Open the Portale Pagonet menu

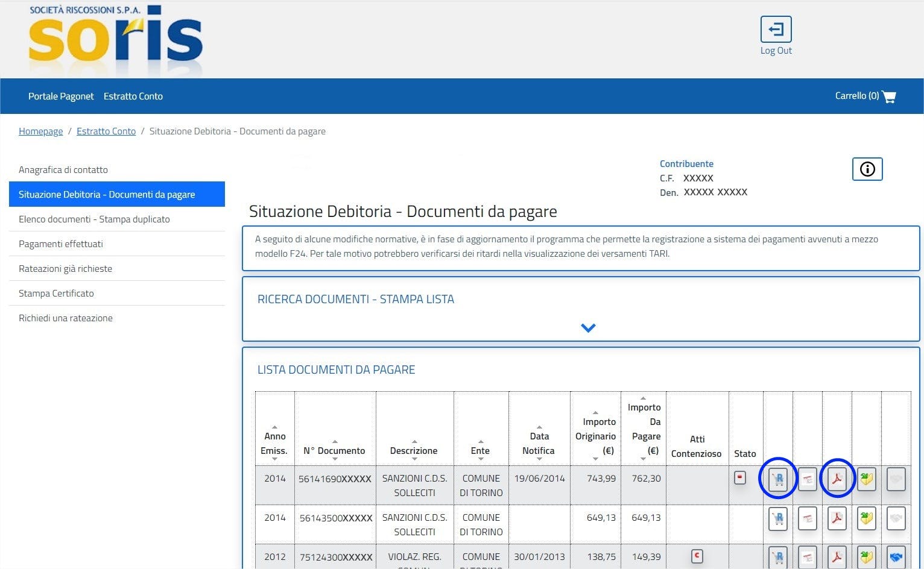pyautogui.click(x=60, y=96)
